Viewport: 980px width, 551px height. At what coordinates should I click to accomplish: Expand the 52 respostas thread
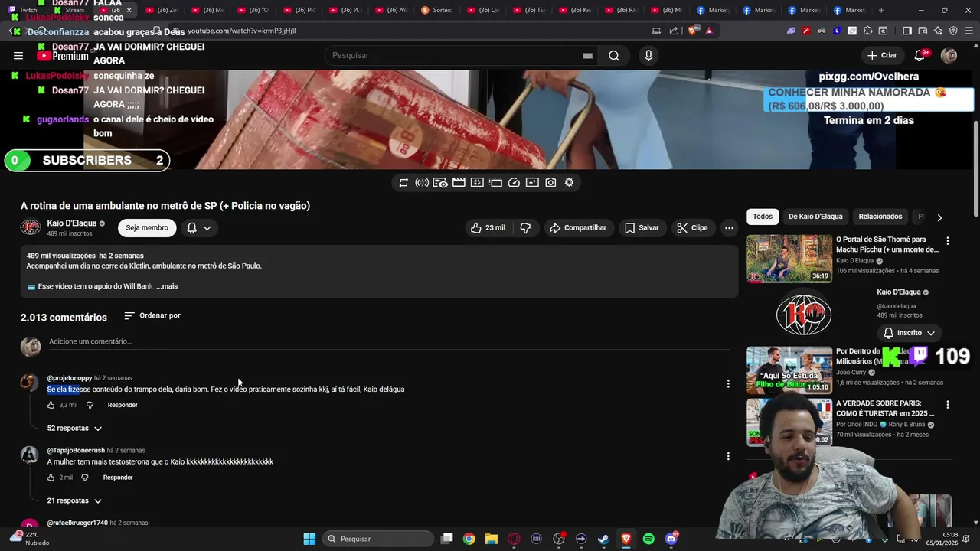(x=74, y=428)
